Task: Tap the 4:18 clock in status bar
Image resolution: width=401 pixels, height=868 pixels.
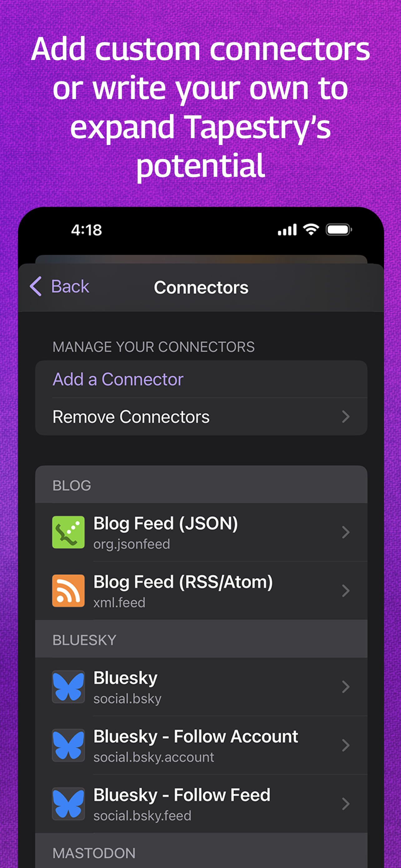Action: pyautogui.click(x=87, y=230)
